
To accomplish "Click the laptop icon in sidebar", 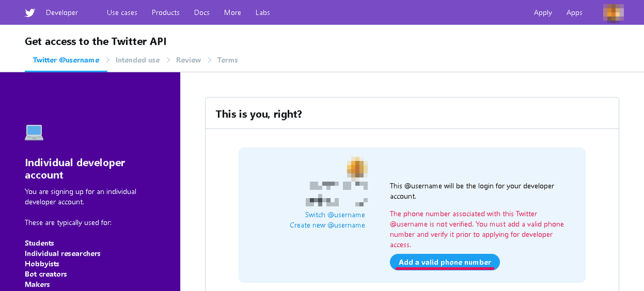I will pos(34,132).
